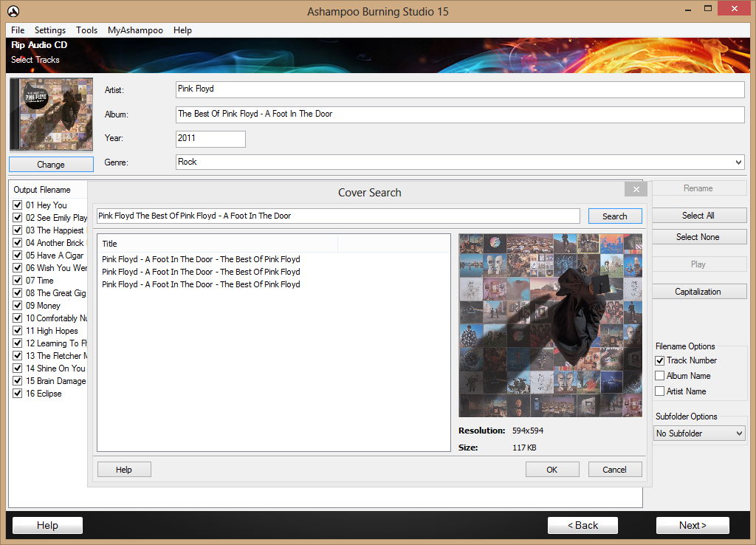This screenshot has width=756, height=545.
Task: Uncheck track 04 Another Brick
Action: 18,242
